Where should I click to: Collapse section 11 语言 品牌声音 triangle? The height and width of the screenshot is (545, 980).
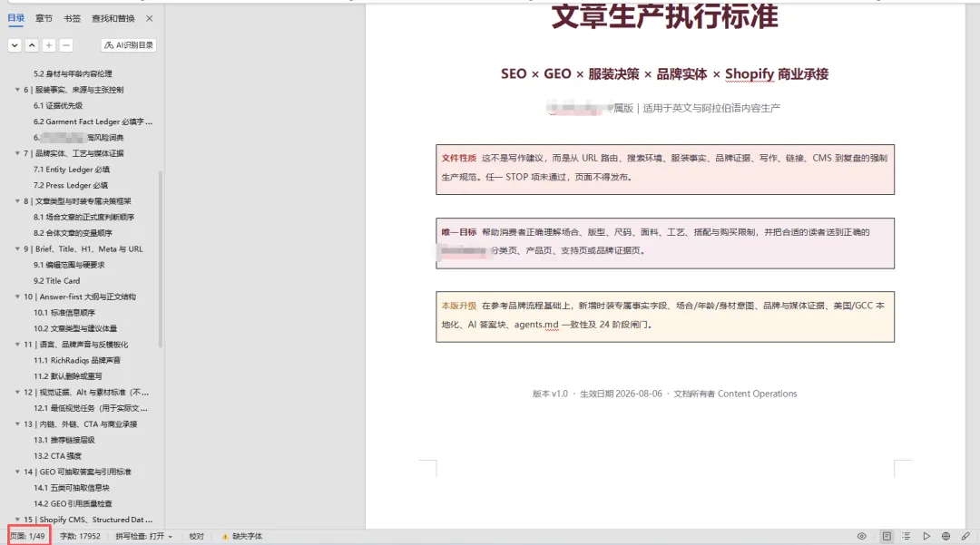click(x=17, y=345)
